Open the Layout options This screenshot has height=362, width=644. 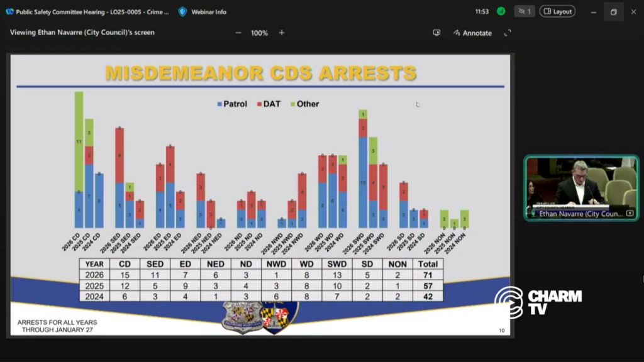557,11
